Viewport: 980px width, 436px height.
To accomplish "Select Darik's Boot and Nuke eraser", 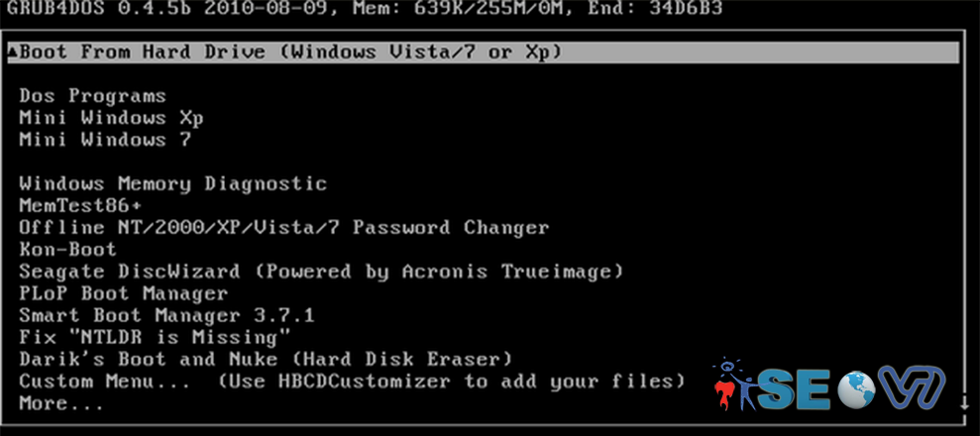I will tap(265, 359).
